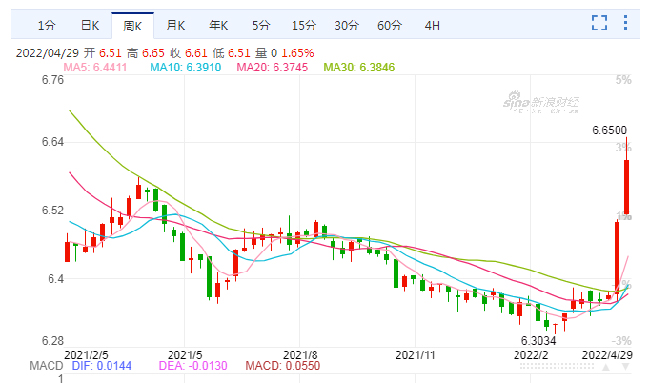Image resolution: width=650 pixels, height=383 pixels.
Task: Click the 2021/8 date axis label
Action: pos(300,355)
